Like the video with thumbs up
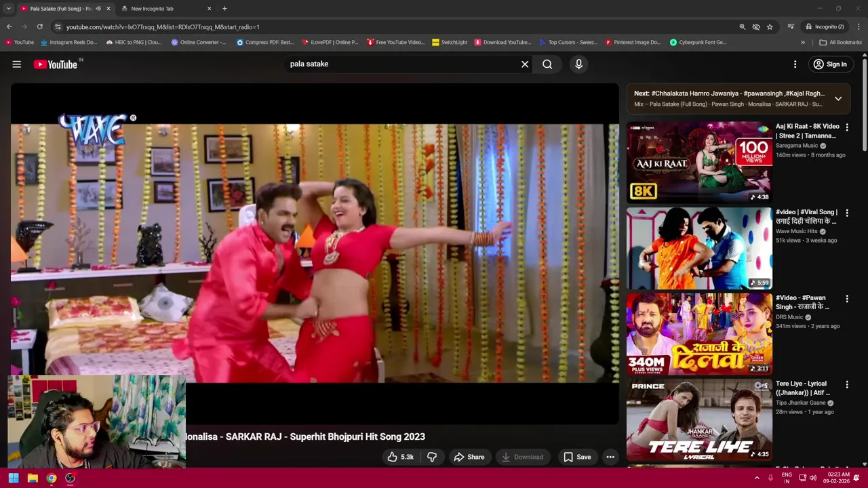 400,457
